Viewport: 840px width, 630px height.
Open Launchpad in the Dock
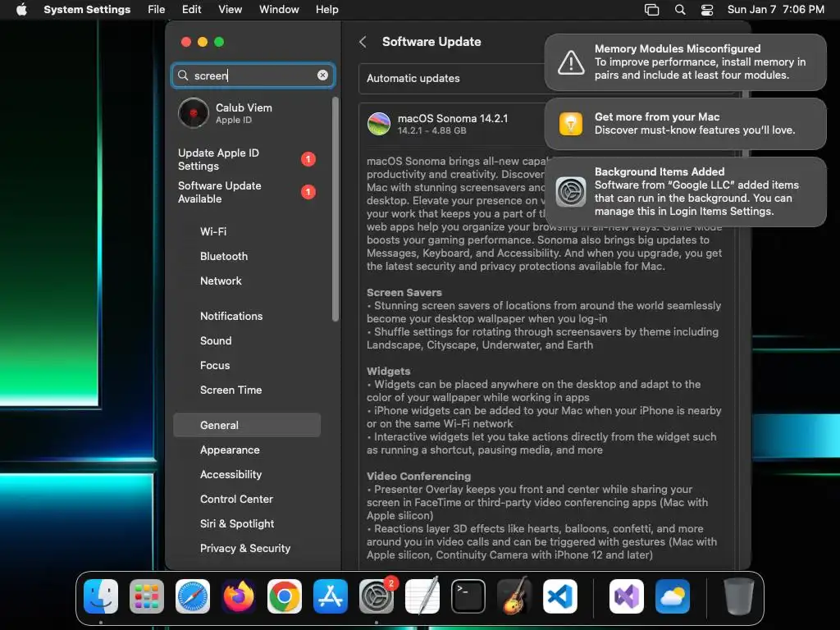147,596
